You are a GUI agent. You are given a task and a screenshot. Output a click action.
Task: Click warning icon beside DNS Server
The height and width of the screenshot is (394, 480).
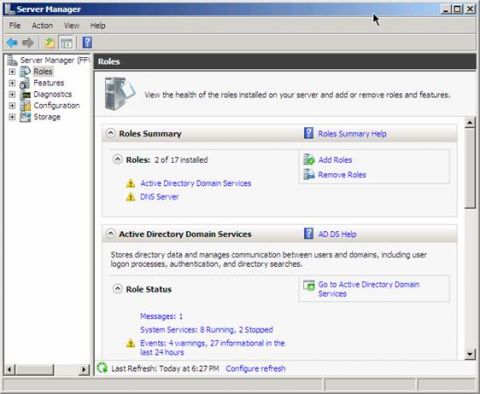tap(130, 197)
